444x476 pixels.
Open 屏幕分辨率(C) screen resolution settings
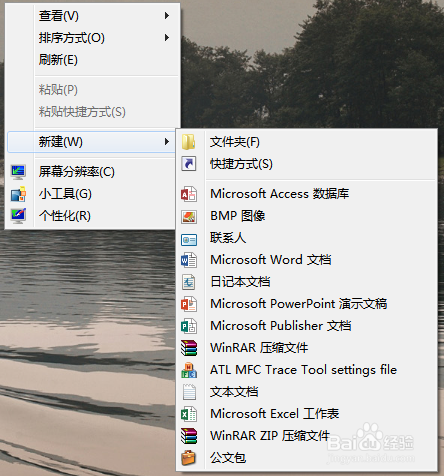click(x=91, y=172)
